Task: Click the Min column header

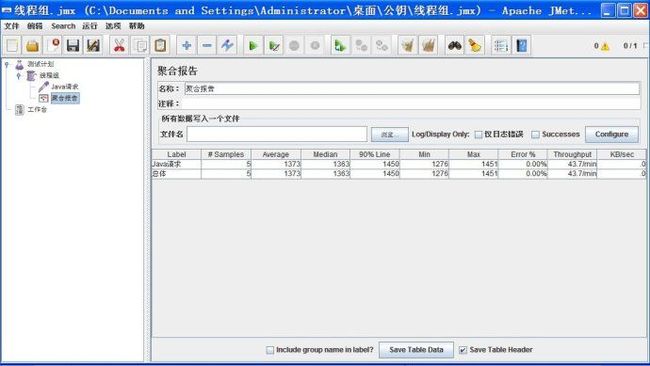Action: tap(424, 154)
